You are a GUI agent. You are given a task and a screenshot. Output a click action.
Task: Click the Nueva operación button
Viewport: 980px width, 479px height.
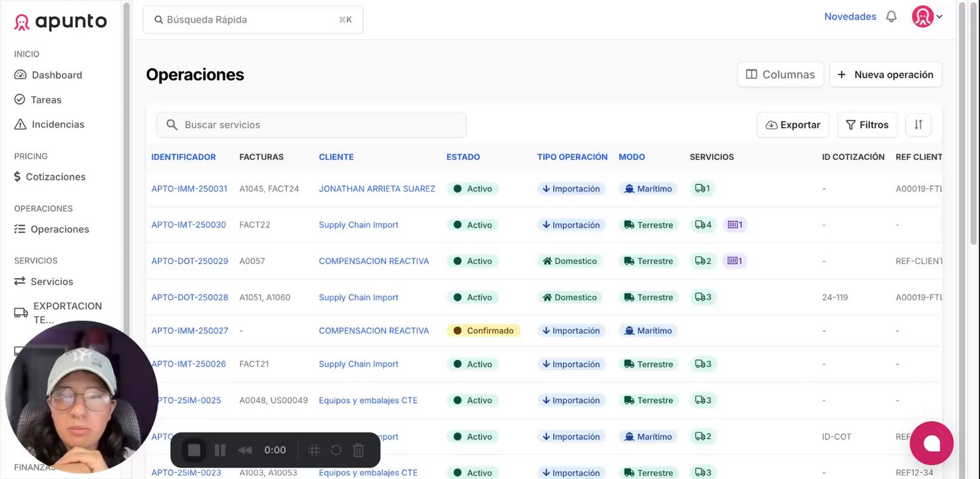[x=886, y=75]
